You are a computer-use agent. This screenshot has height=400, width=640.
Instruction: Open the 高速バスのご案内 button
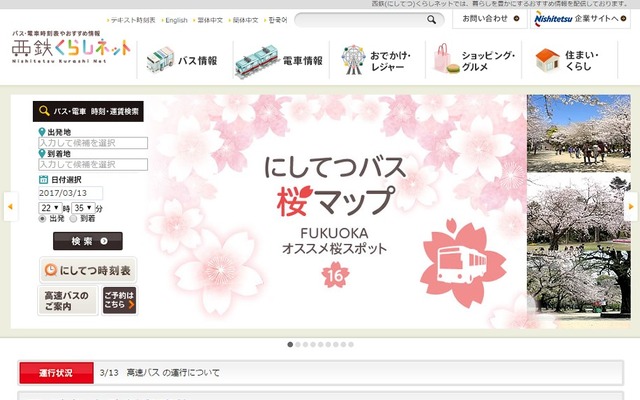click(x=68, y=301)
